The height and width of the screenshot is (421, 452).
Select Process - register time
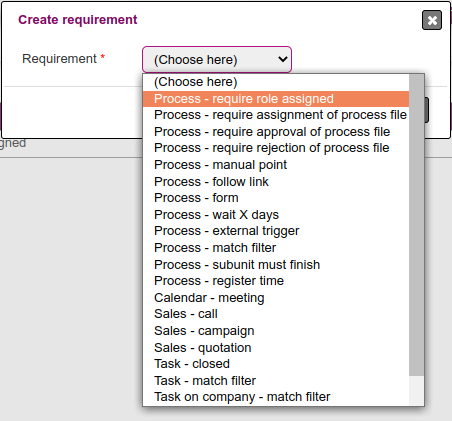pos(276,281)
